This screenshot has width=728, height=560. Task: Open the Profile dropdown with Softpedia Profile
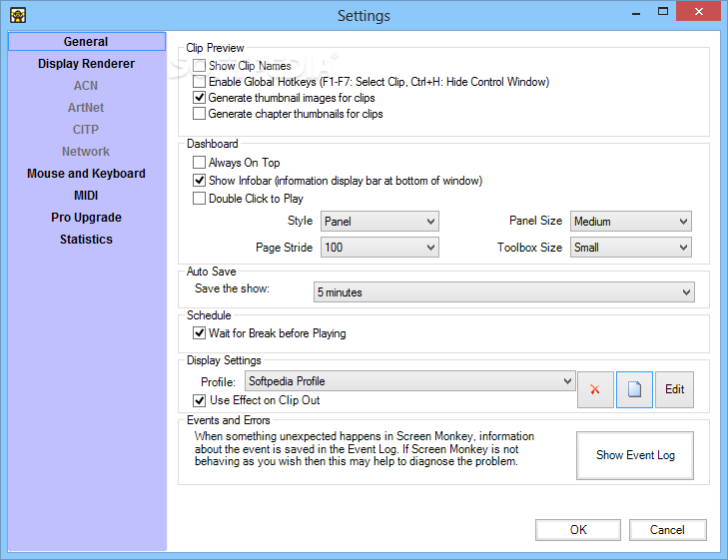click(x=410, y=381)
